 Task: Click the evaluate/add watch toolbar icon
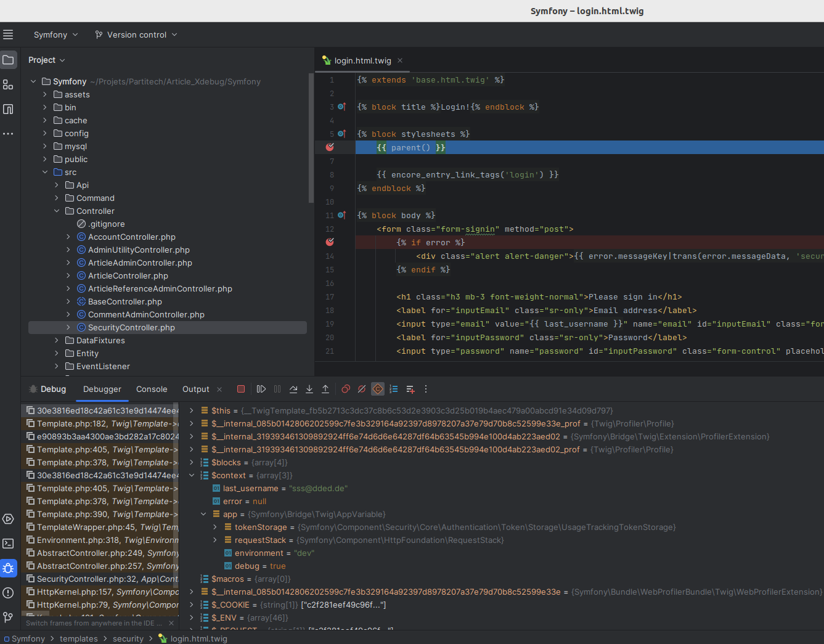click(410, 389)
